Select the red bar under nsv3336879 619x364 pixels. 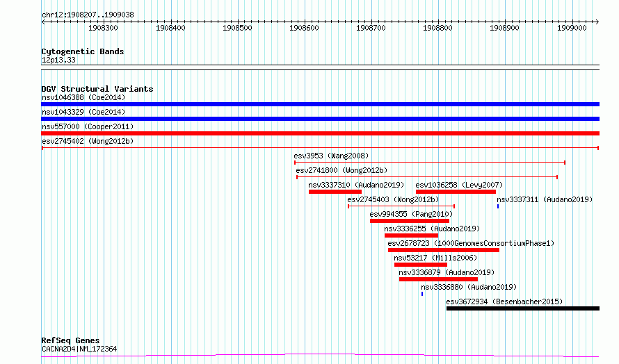[439, 279]
